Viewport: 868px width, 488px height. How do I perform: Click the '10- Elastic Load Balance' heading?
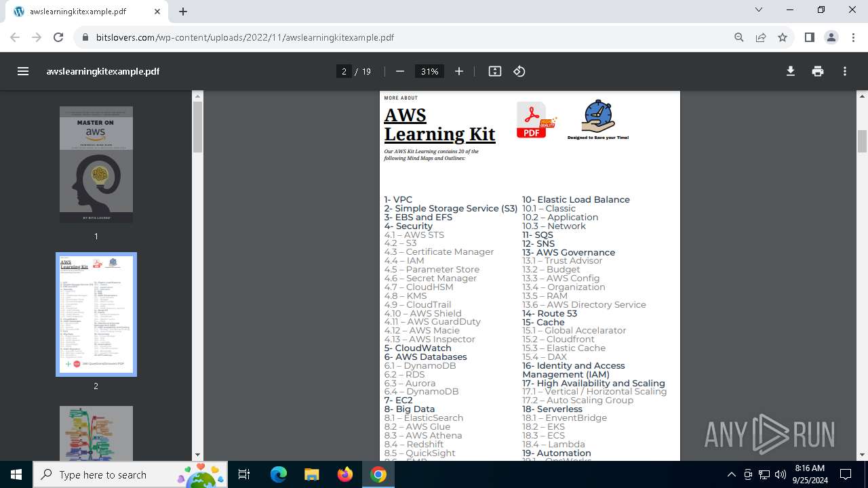tap(576, 200)
